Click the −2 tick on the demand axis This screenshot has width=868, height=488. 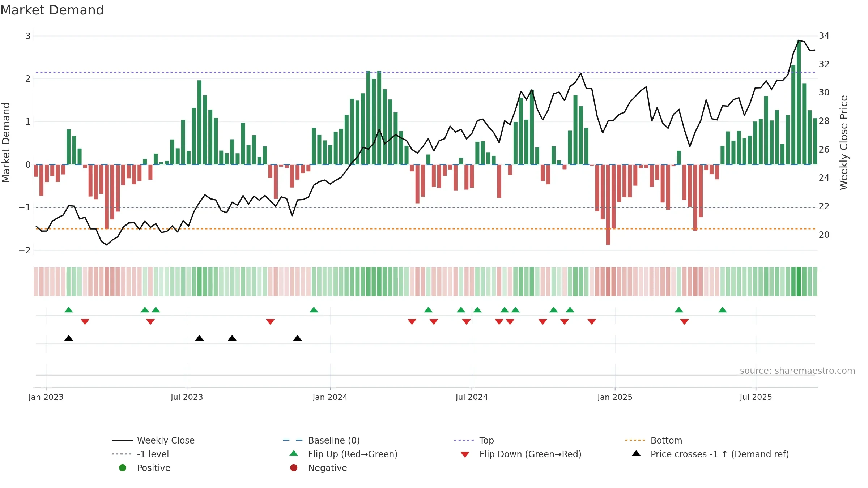[x=25, y=250]
